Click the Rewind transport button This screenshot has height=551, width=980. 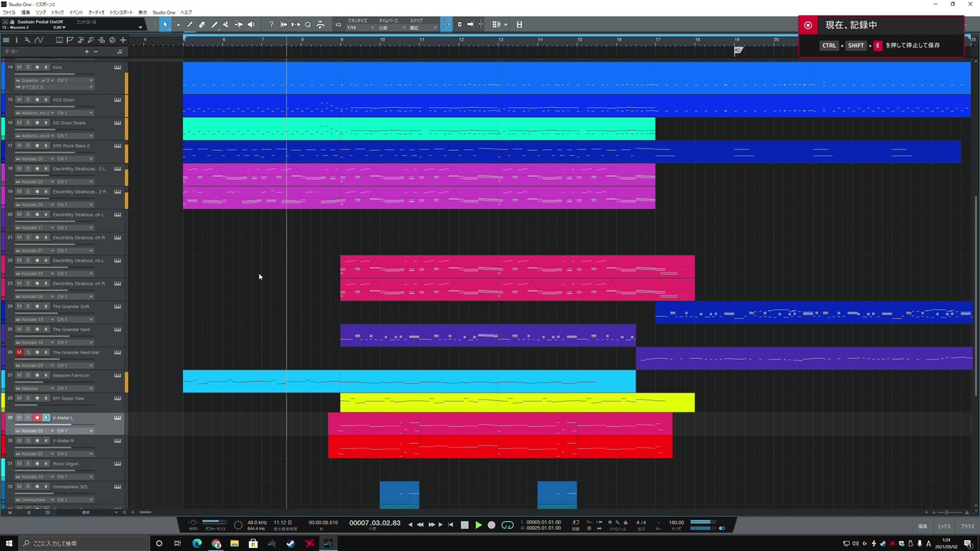point(420,525)
